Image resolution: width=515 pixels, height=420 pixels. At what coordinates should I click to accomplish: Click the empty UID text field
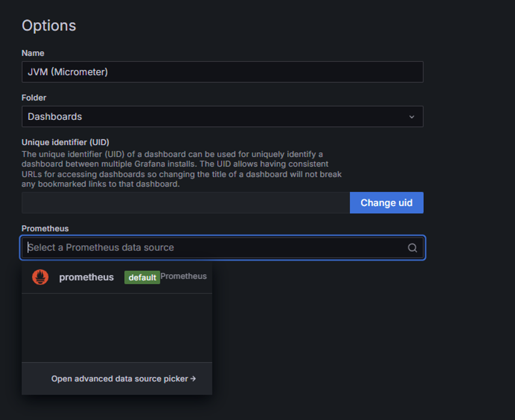[185, 203]
